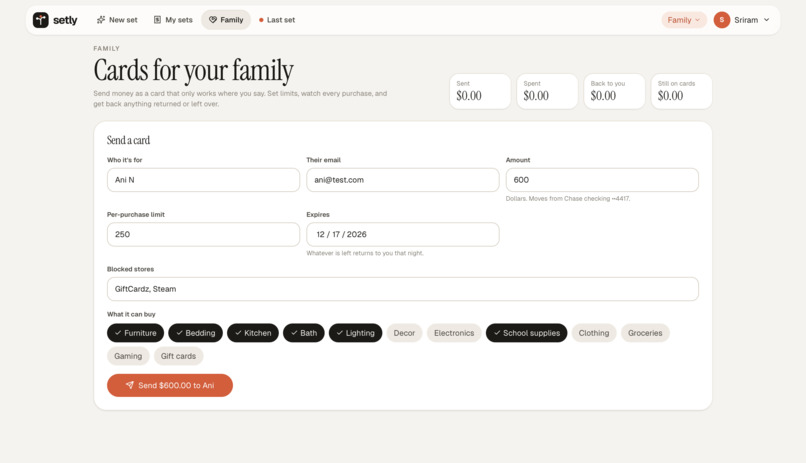The image size is (806, 463).
Task: Click the "Send a card" heading
Action: (x=129, y=140)
